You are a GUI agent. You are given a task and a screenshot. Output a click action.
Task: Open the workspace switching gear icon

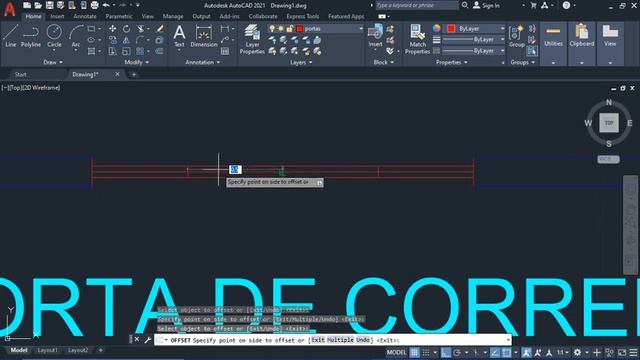(x=577, y=352)
